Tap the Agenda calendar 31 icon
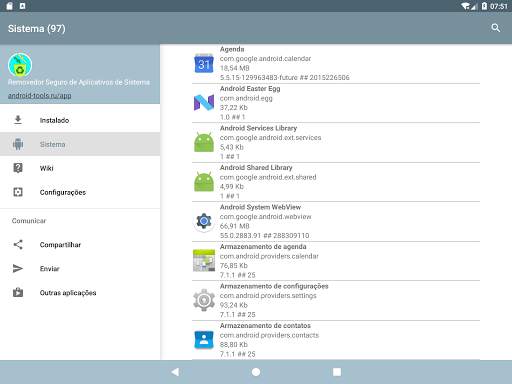This screenshot has width=512, height=384. 204,63
